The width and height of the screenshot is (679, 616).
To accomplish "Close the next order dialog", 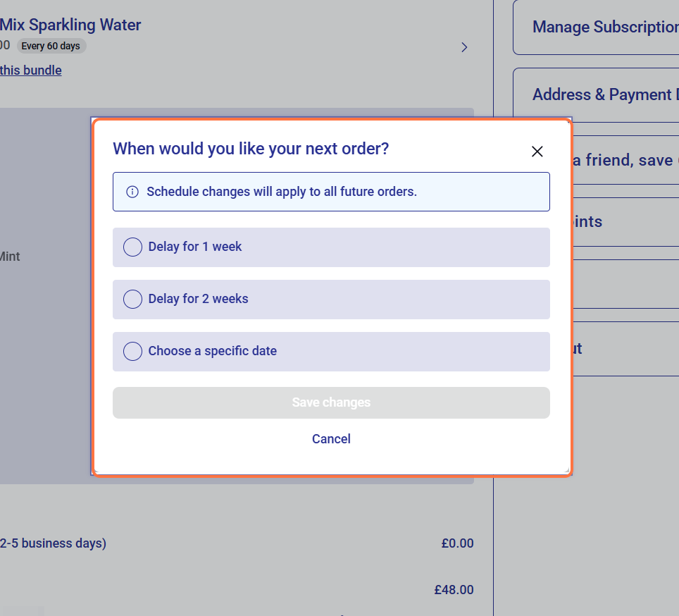I will tap(537, 152).
